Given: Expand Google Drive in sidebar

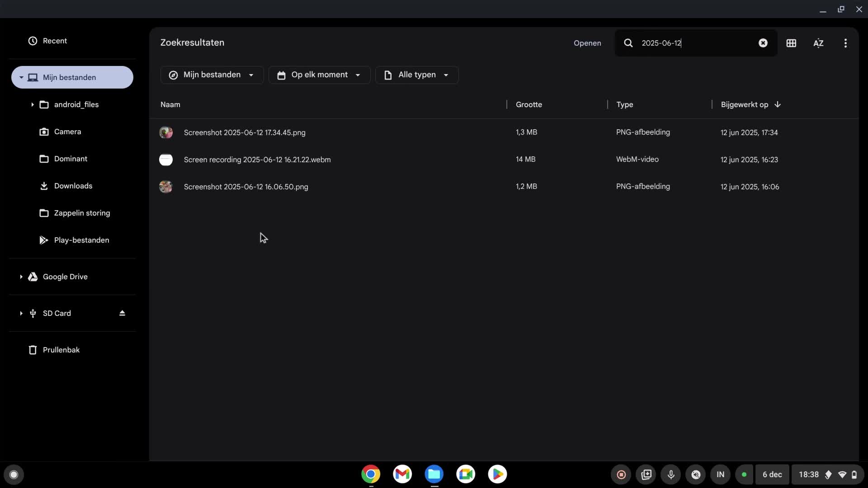Looking at the screenshot, I should point(21,277).
